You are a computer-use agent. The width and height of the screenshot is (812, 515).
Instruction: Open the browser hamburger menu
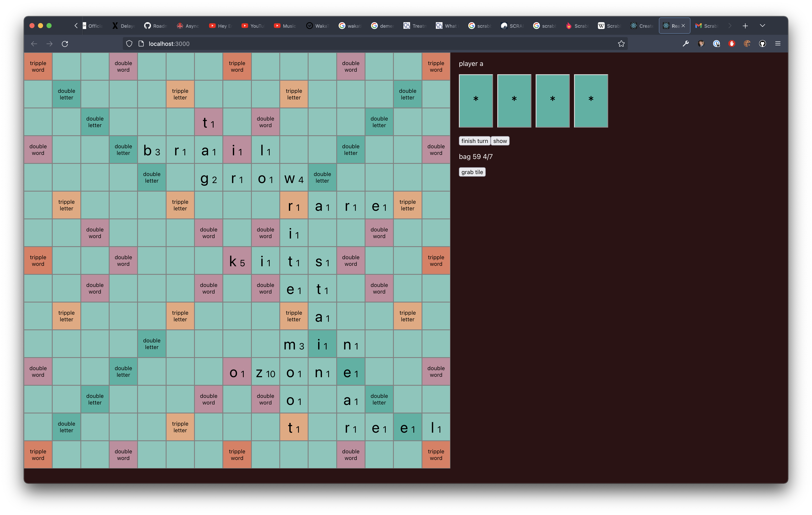pos(778,44)
